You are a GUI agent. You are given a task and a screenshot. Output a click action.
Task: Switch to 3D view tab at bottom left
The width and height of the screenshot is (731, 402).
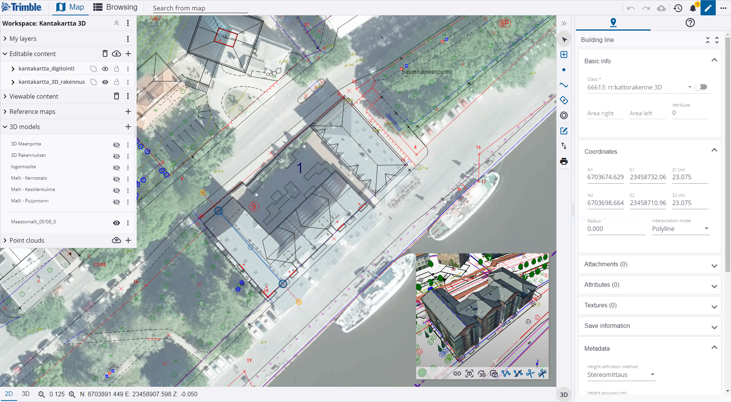pos(26,394)
